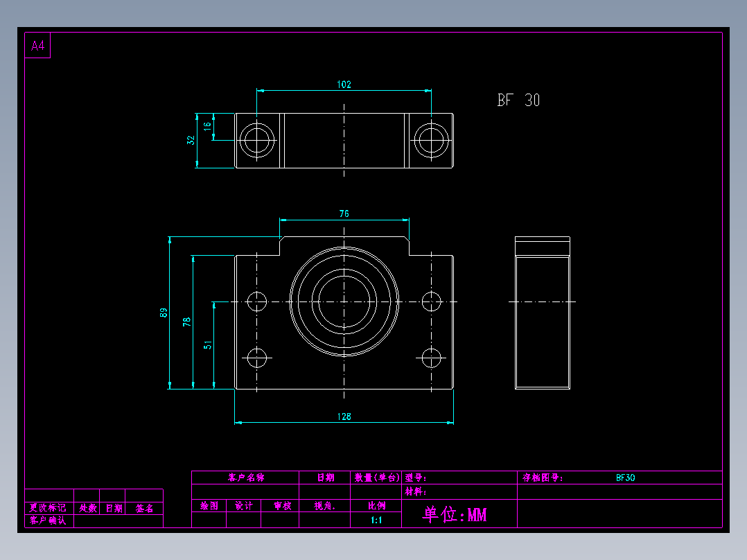The width and height of the screenshot is (747, 560).
Task: Pick the 32 height dimension value
Action: tap(191, 140)
